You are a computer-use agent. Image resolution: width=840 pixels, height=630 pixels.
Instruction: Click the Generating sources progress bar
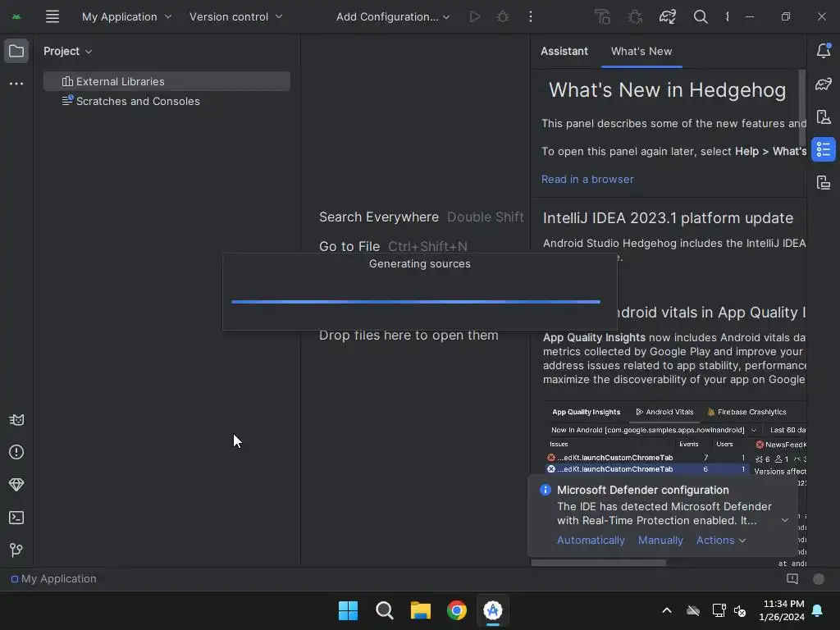click(x=415, y=302)
